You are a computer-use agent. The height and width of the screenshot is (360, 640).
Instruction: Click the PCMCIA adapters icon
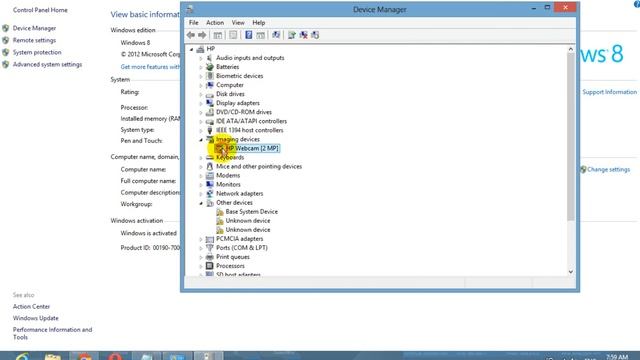point(210,239)
